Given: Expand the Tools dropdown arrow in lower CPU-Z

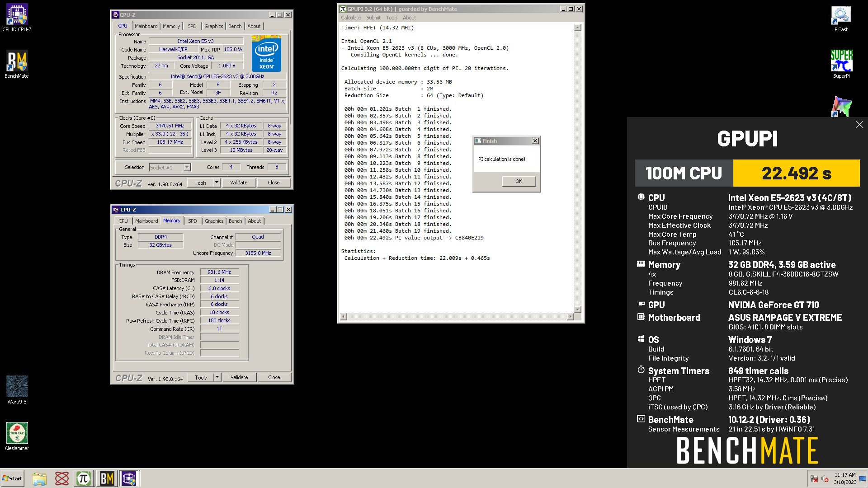Looking at the screenshot, I should point(217,377).
